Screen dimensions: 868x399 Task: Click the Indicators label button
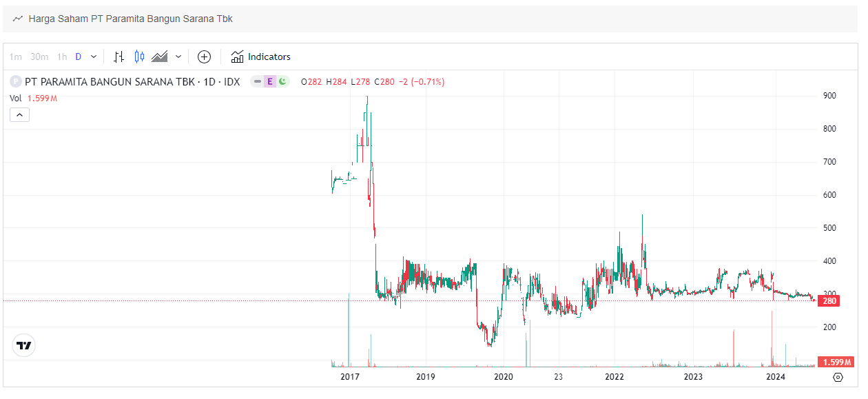click(269, 57)
